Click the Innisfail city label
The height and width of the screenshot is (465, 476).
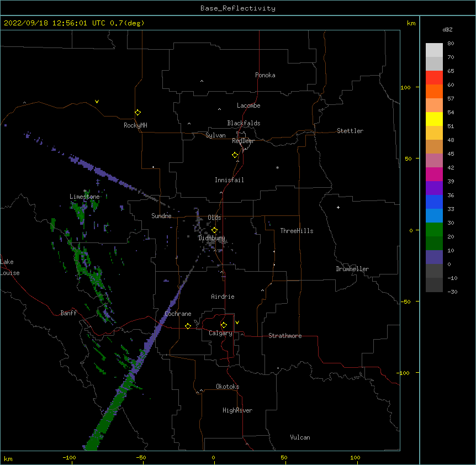[229, 180]
